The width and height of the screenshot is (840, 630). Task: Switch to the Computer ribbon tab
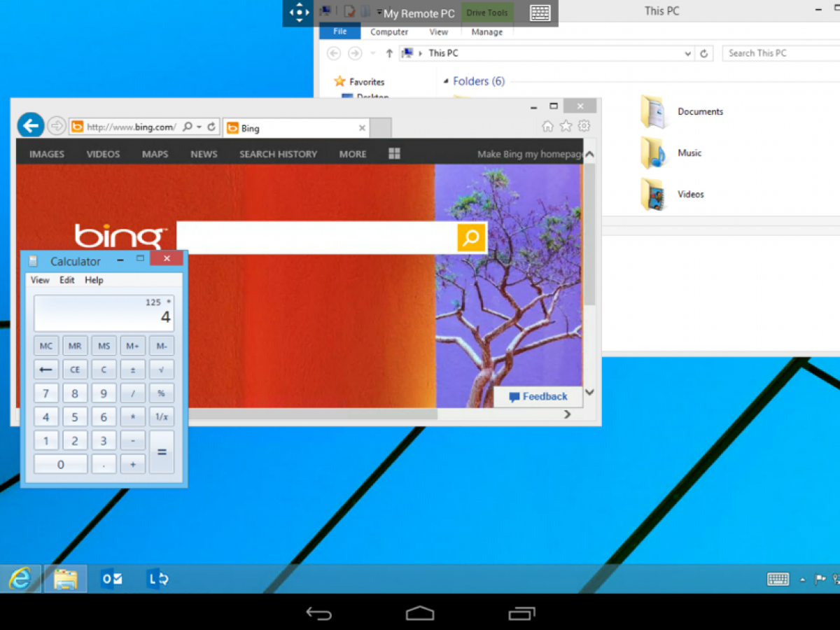pyautogui.click(x=389, y=31)
